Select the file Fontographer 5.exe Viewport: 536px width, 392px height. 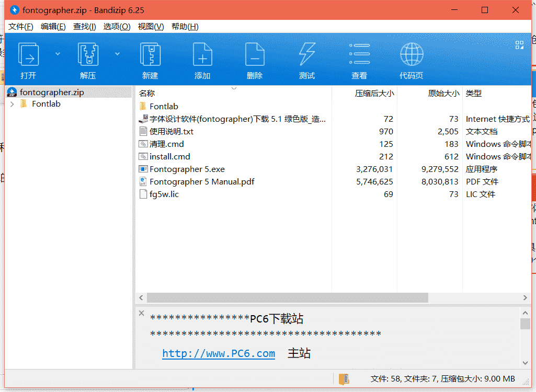pyautogui.click(x=187, y=169)
